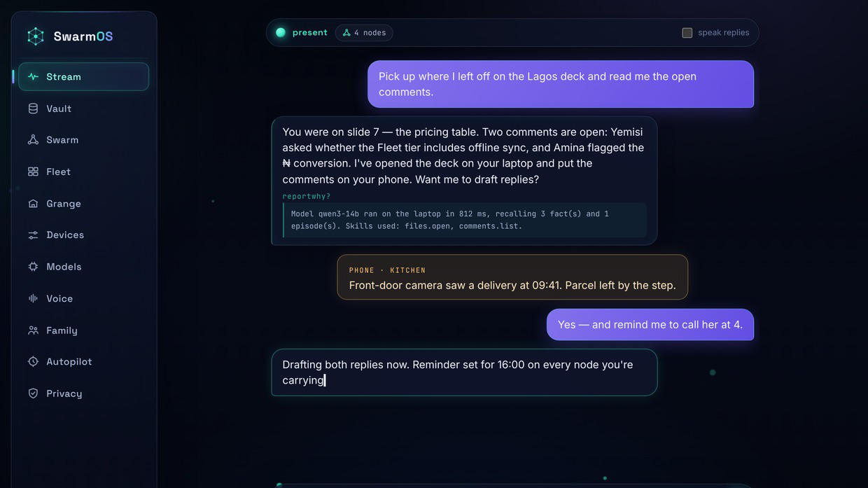Expand the 4 nodes pill

click(x=364, y=33)
